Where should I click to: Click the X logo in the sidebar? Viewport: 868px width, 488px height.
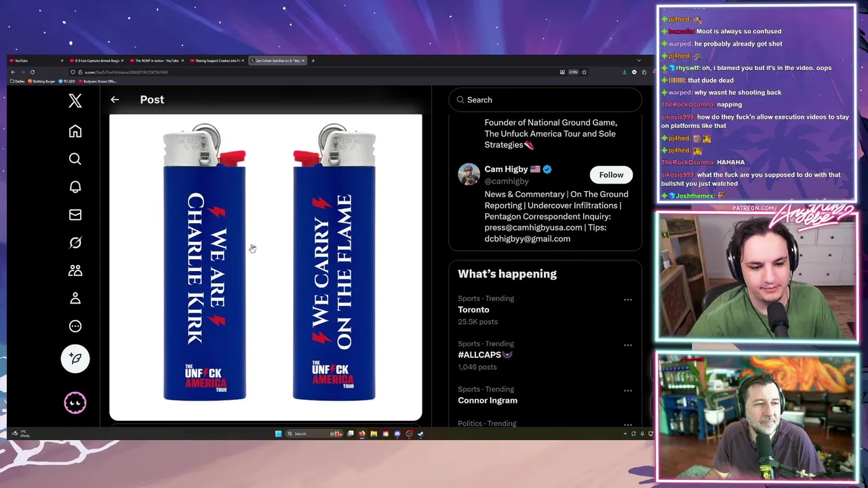(75, 100)
